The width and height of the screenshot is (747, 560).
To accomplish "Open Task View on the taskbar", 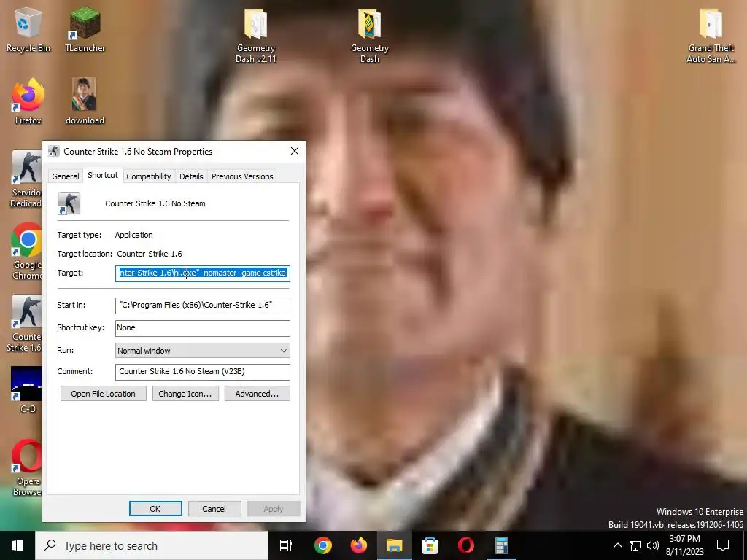I will (286, 545).
